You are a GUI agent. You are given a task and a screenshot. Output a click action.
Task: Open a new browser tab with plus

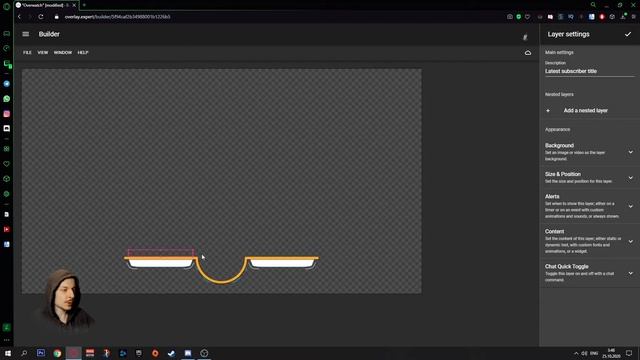(x=84, y=5)
